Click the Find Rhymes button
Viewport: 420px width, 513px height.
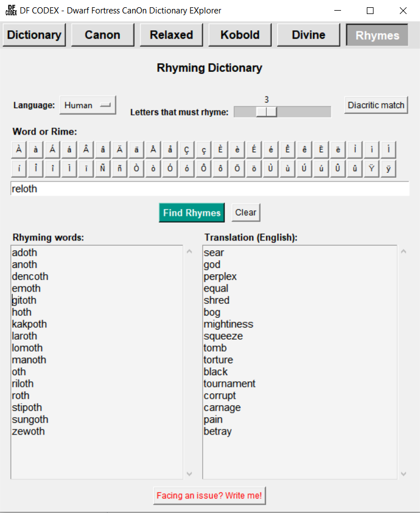pos(192,212)
